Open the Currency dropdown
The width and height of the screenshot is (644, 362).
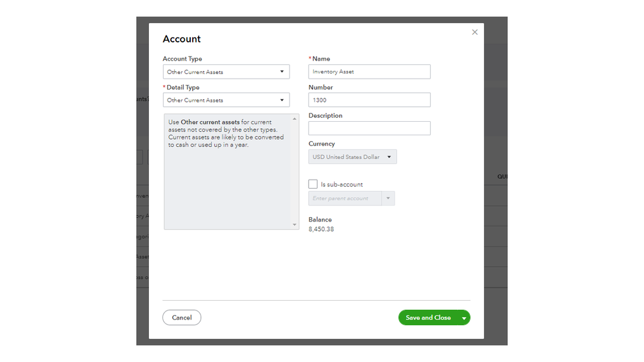point(352,157)
